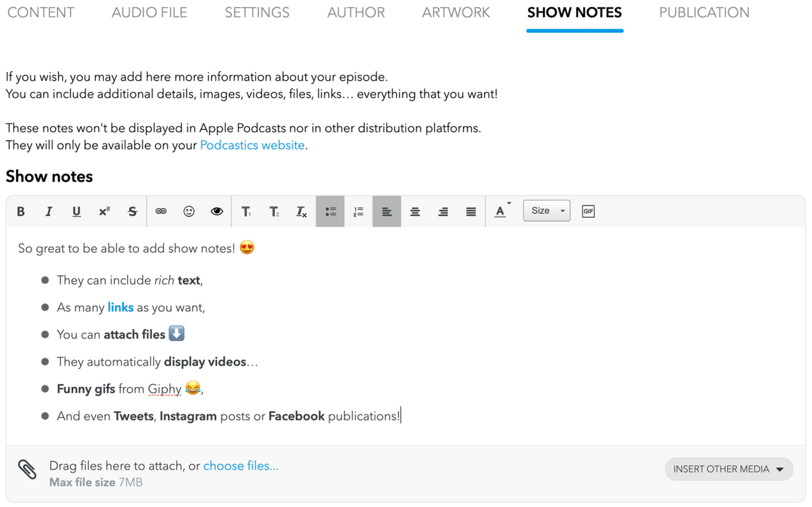This screenshot has width=812, height=507.
Task: Place cursor after publications! in editor
Action: coord(401,416)
